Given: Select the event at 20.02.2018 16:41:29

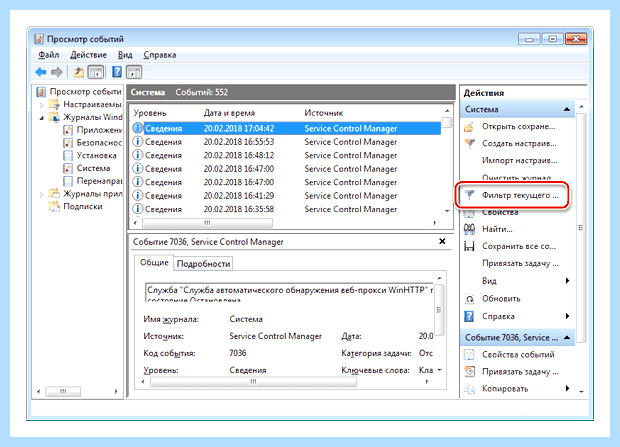Looking at the screenshot, I should click(286, 195).
